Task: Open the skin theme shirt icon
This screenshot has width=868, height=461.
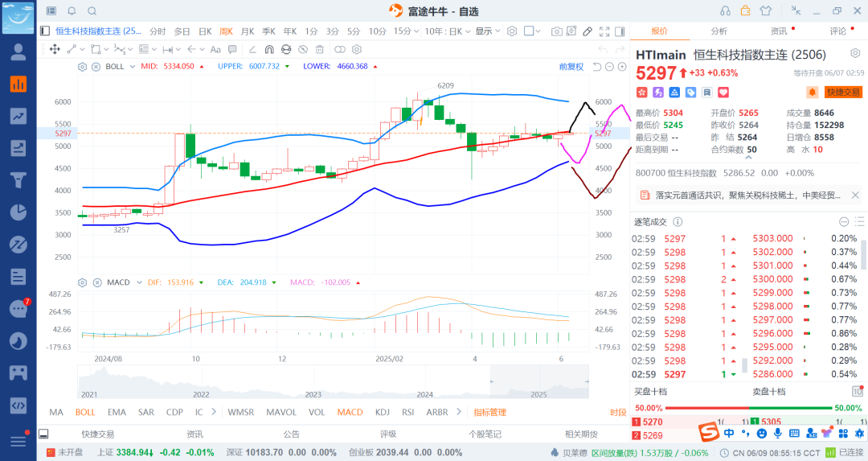Action: coord(766,10)
